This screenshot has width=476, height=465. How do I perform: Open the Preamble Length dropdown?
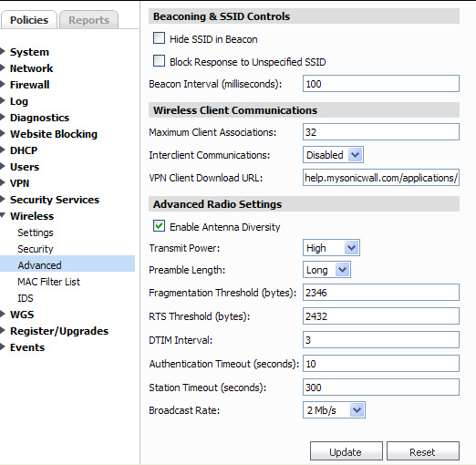[326, 270]
